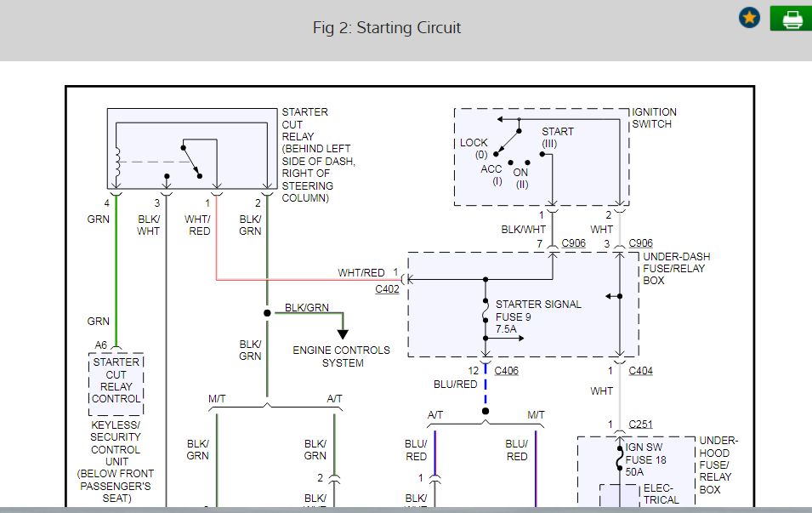812x513 pixels.
Task: Click the WHT/RED label near C402
Action: (361, 272)
